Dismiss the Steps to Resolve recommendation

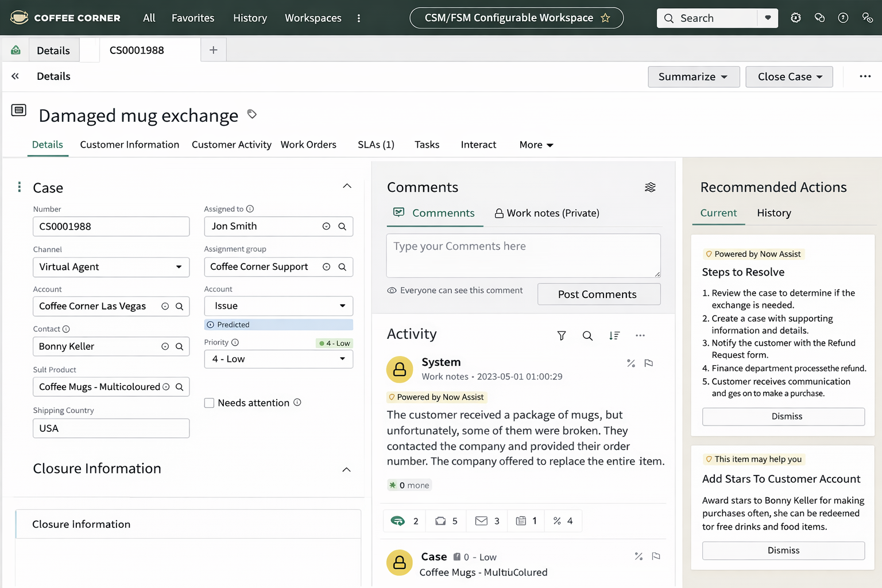[x=783, y=416]
